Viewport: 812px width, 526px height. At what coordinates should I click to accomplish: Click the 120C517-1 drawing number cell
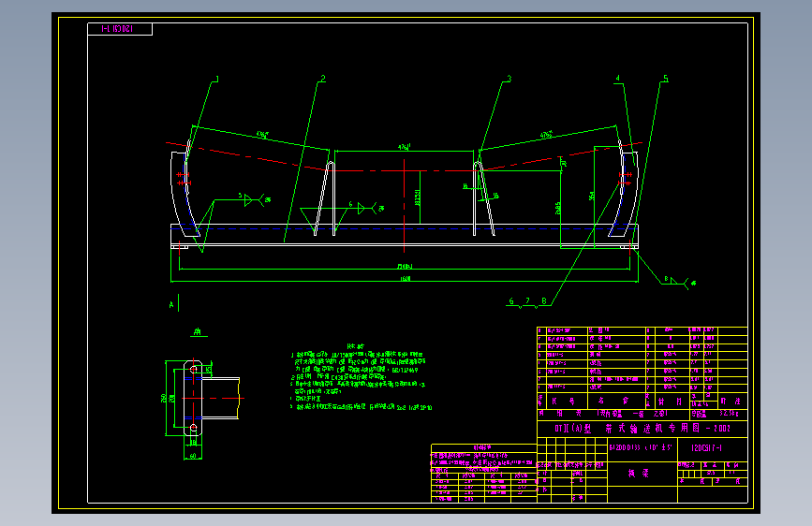706,447
